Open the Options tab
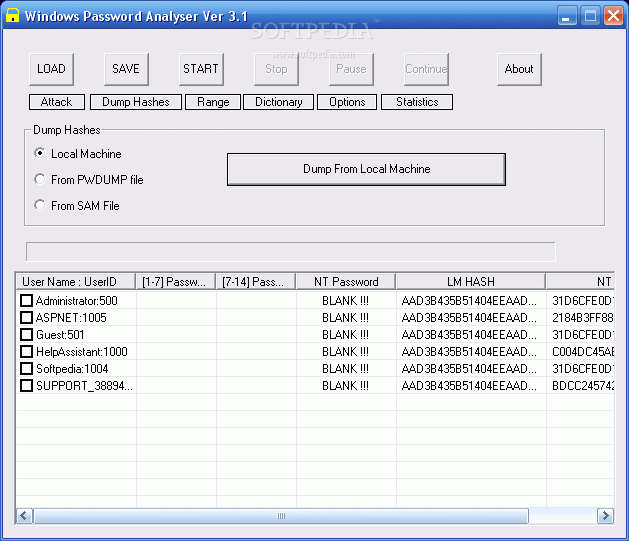The image size is (629, 541). click(x=347, y=102)
